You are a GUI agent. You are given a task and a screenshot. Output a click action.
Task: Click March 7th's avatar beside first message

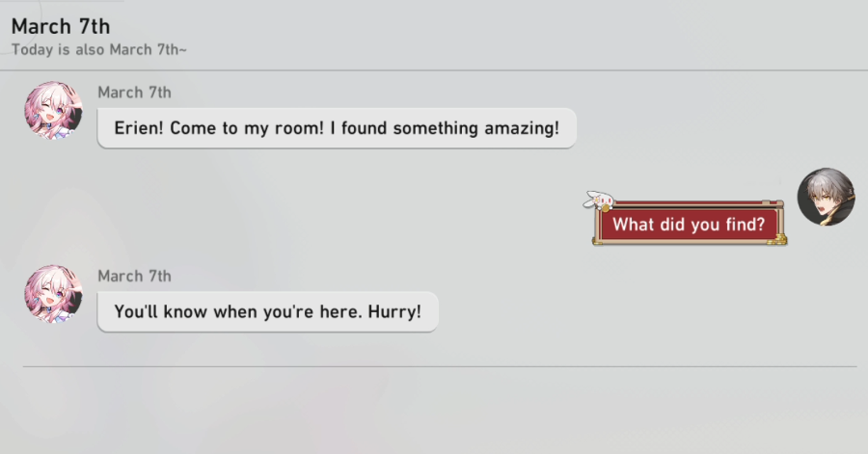[53, 110]
